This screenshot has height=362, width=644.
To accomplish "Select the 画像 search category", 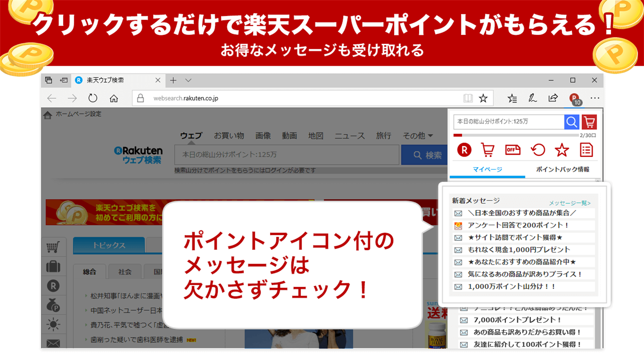I will coord(263,135).
